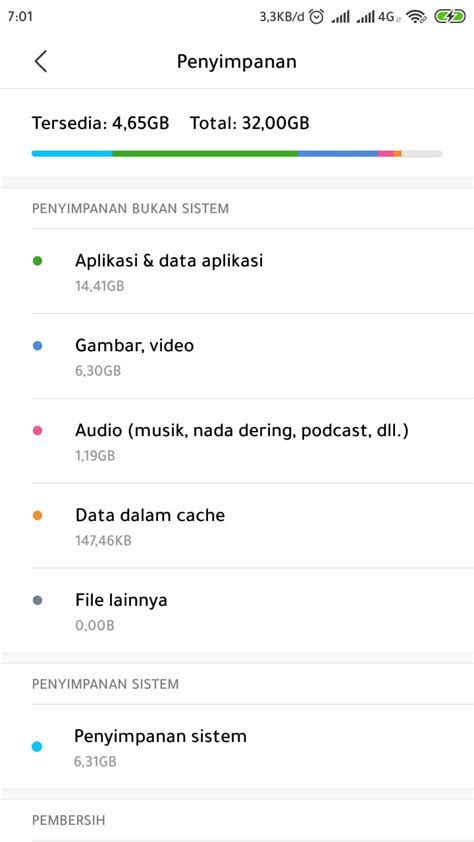The height and width of the screenshot is (842, 474).
Task: Tap the blue dot beside Gambar, video
Action: (x=38, y=346)
